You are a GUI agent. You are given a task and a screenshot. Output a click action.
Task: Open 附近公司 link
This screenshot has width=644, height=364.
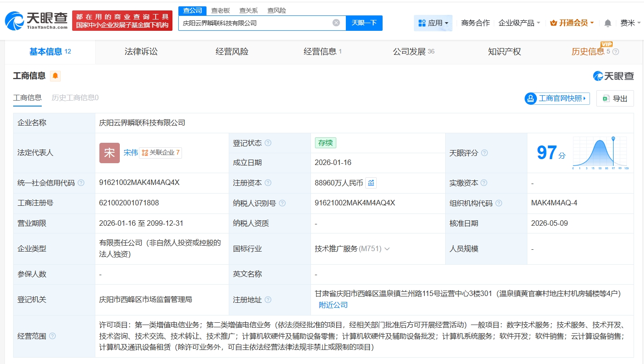[333, 305]
